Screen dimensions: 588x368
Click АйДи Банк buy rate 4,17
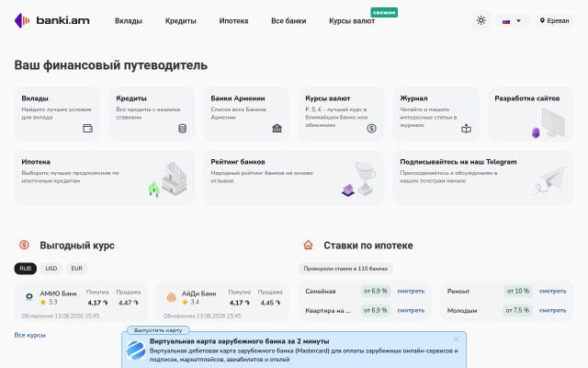[239, 303]
